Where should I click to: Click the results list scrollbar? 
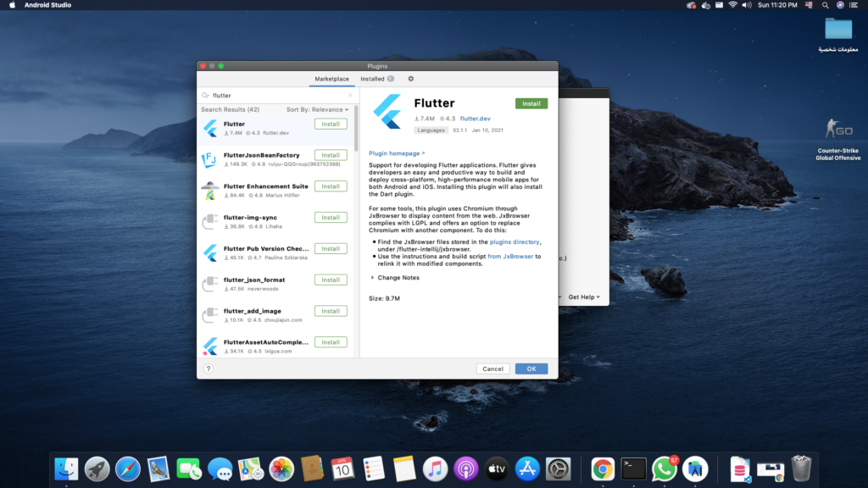pyautogui.click(x=356, y=129)
